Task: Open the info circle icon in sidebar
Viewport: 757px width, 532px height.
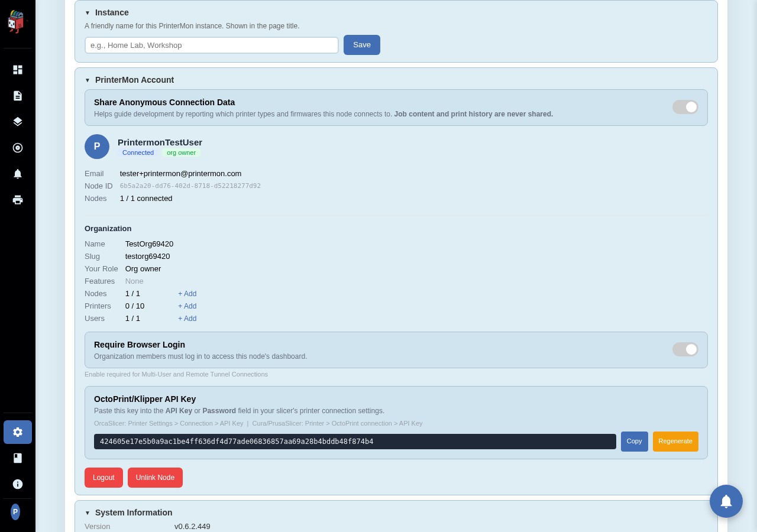Action: tap(18, 484)
